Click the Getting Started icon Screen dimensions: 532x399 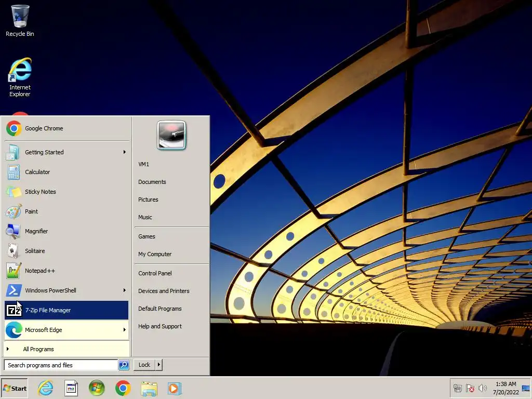point(14,152)
